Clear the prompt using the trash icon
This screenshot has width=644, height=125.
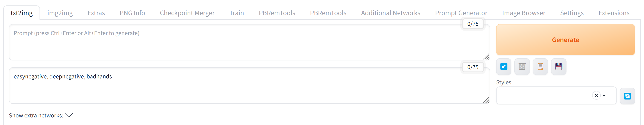tap(522, 66)
